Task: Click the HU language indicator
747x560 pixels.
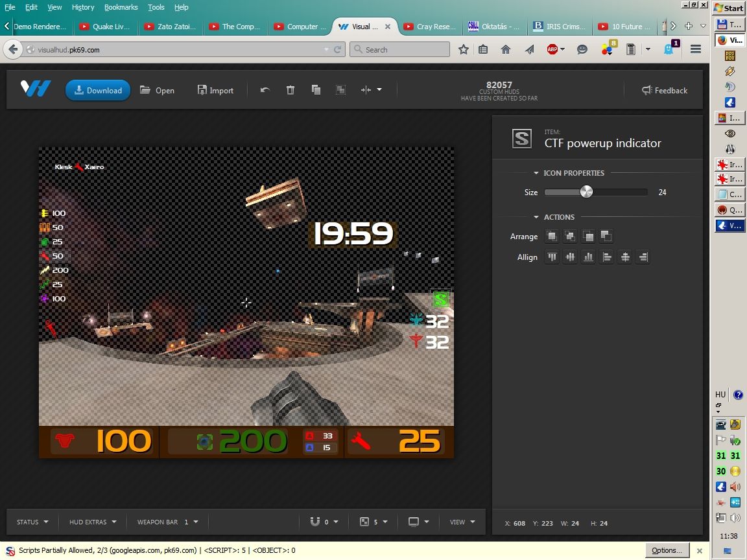Action: (720, 394)
